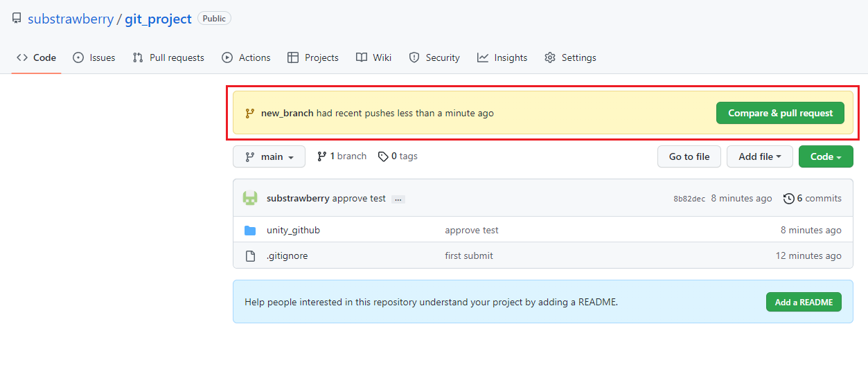Open the main branch selector dropdown
The height and width of the screenshot is (369, 868).
click(269, 156)
